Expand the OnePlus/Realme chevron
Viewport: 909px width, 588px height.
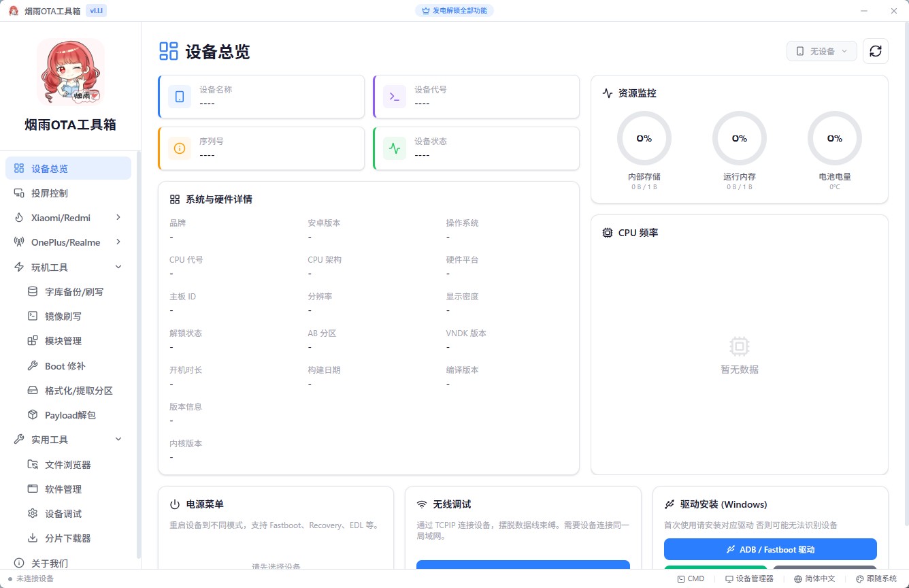pyautogui.click(x=118, y=242)
